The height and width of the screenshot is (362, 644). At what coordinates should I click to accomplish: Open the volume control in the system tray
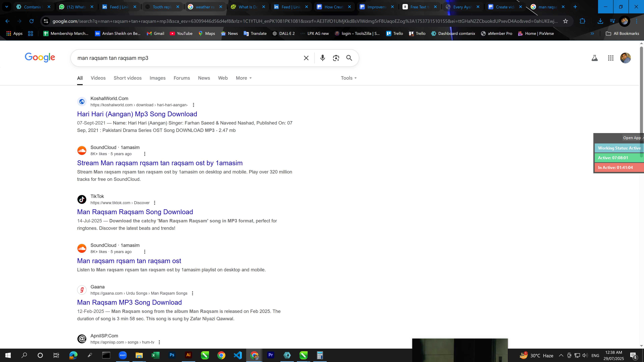point(585,355)
